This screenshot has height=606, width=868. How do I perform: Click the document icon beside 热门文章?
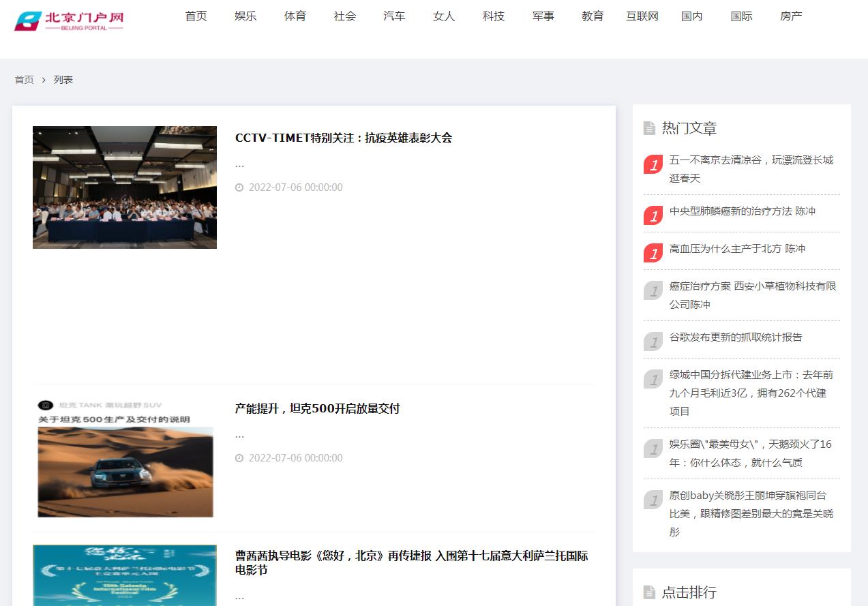[649, 128]
